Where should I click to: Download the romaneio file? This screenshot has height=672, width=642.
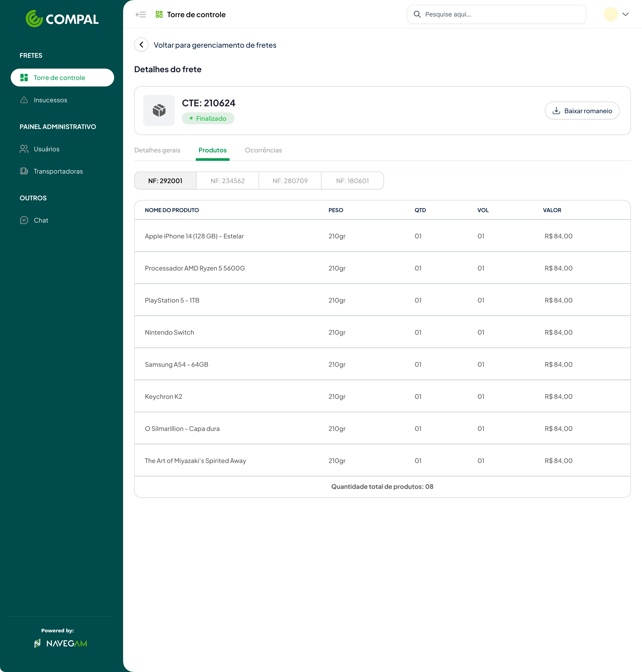pos(582,111)
